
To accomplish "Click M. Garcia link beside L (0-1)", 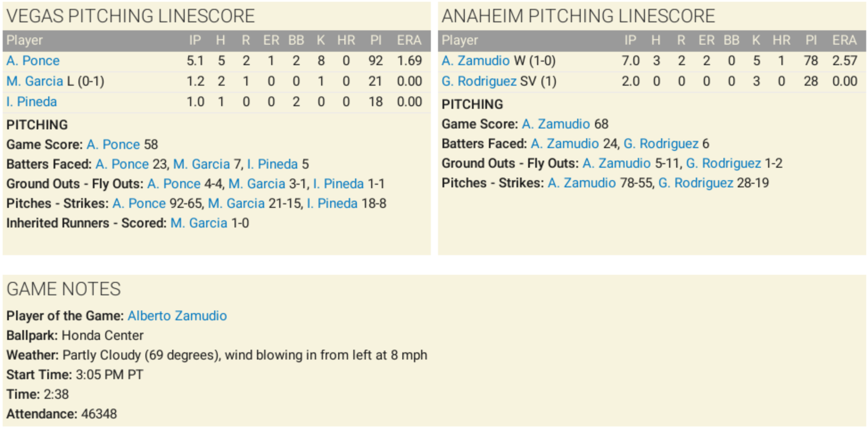I will 35,81.
